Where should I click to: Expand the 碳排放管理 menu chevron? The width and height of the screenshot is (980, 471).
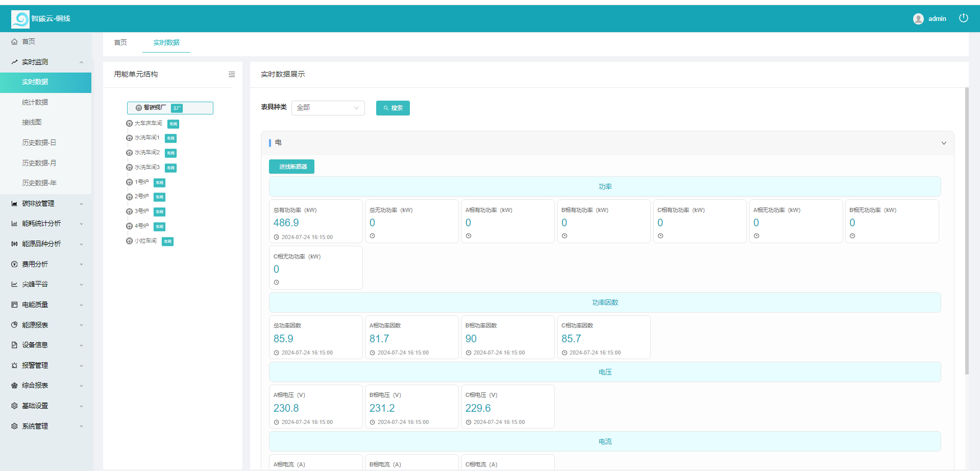[x=81, y=203]
